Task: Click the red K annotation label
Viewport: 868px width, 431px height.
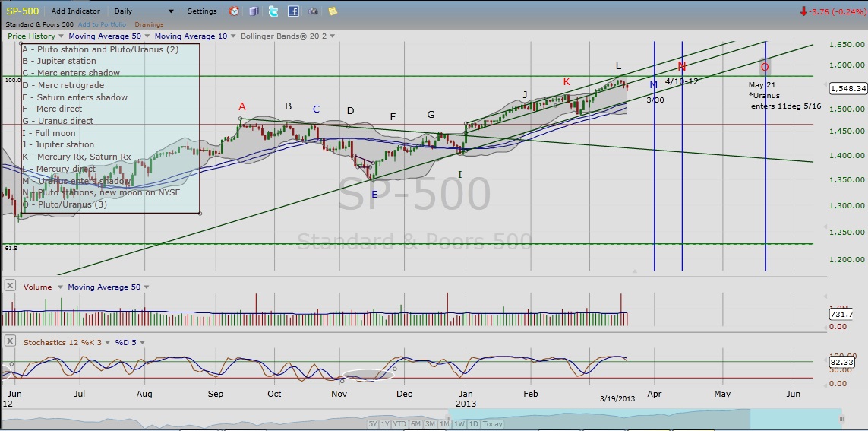Action: tap(567, 82)
